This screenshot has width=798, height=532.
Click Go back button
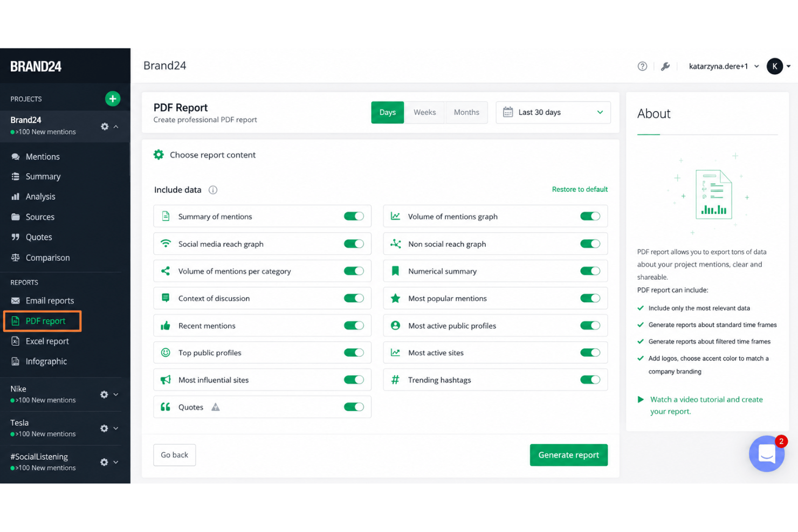point(174,455)
